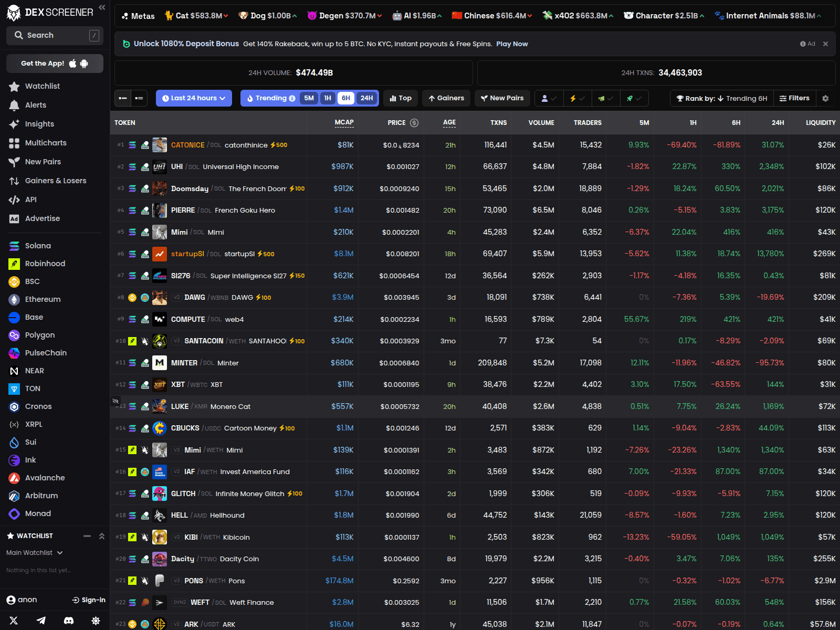
Task: Open the PIERRE French Goku Hero row
Action: (475, 210)
